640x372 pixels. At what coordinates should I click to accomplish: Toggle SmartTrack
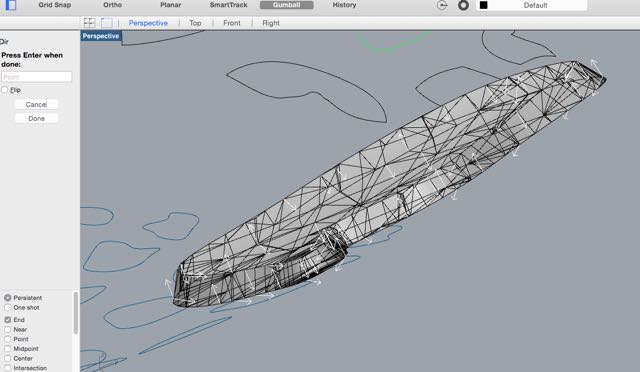pyautogui.click(x=229, y=5)
